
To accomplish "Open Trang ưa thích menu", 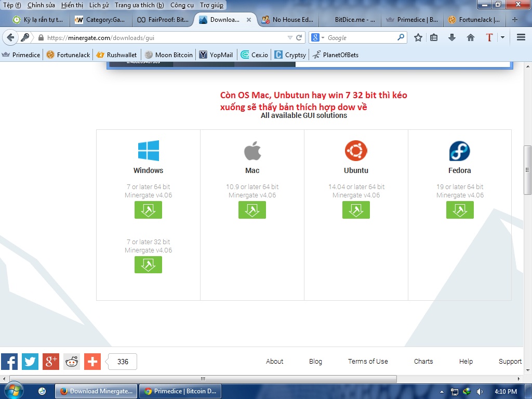I will click(139, 5).
